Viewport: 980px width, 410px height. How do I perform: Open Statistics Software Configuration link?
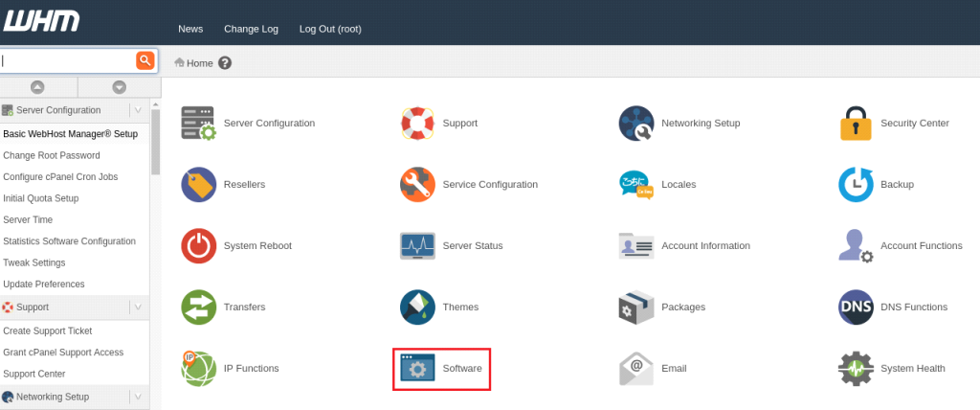(x=69, y=241)
